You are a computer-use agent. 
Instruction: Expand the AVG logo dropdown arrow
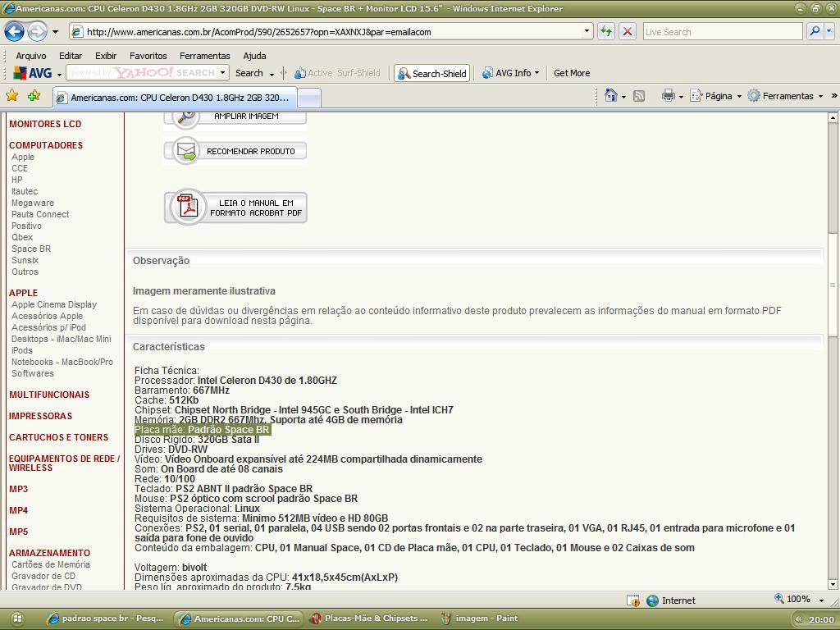coord(59,74)
